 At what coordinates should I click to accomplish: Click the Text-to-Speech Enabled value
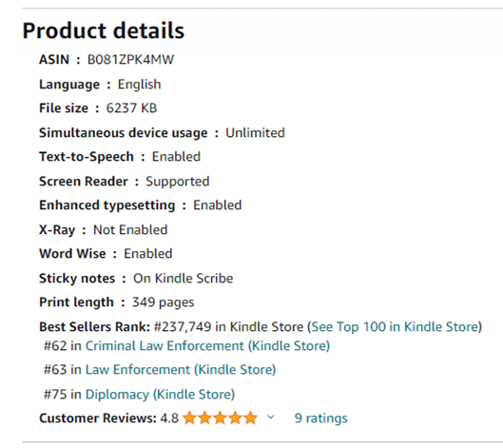176,157
